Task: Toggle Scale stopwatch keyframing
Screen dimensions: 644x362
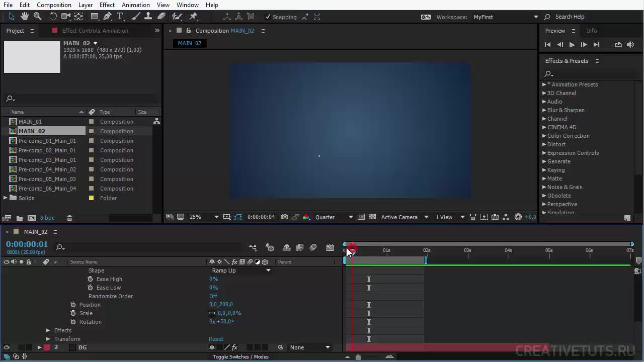Action: [x=73, y=313]
